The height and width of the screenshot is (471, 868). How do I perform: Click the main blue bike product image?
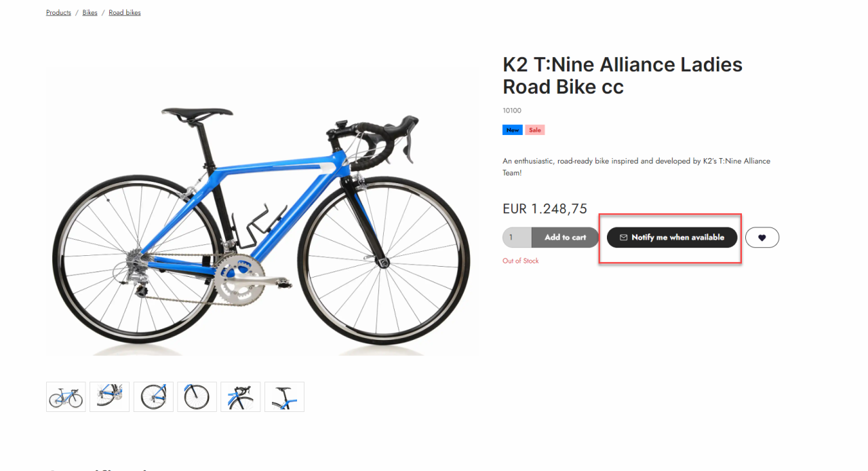click(261, 211)
